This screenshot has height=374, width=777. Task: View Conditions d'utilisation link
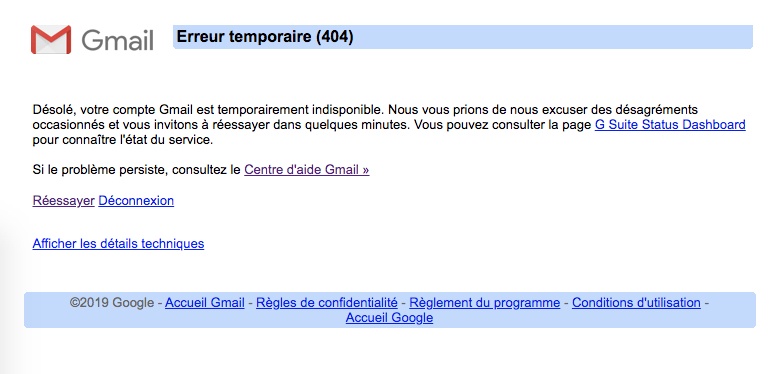coord(636,303)
